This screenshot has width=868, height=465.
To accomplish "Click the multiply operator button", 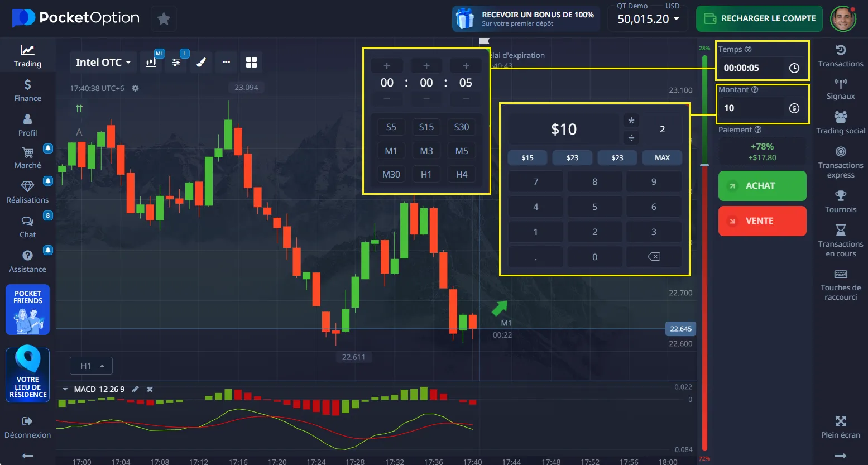I will click(x=631, y=121).
